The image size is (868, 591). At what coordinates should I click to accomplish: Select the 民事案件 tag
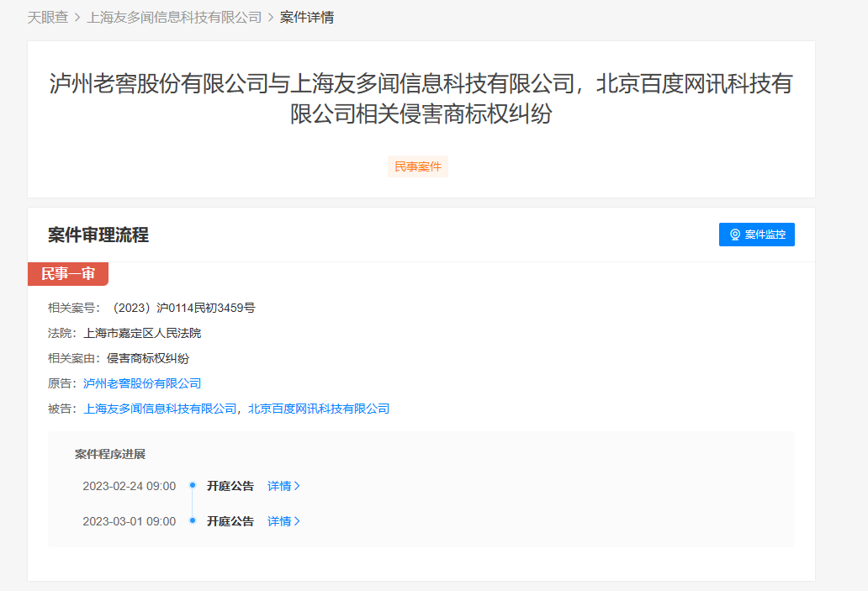(418, 166)
